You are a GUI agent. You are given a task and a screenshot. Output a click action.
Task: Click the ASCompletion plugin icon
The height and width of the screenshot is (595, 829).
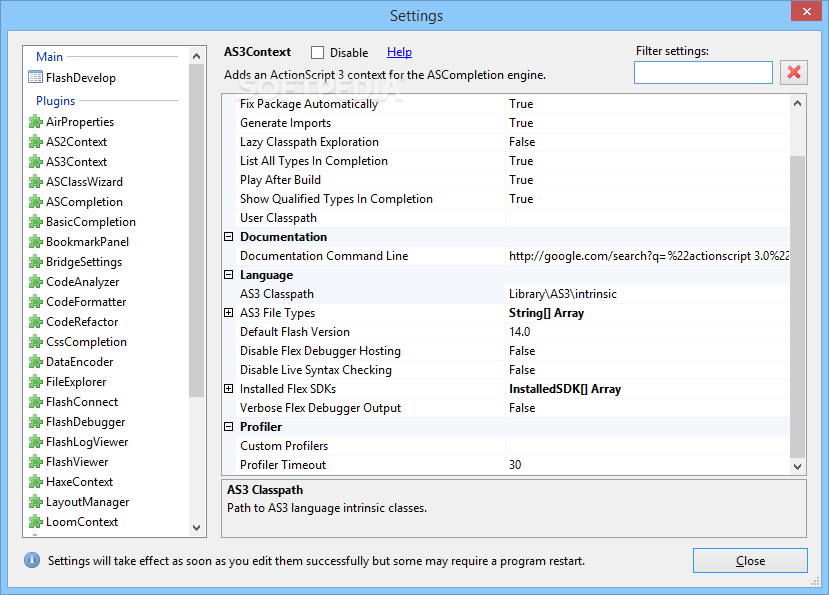[35, 202]
